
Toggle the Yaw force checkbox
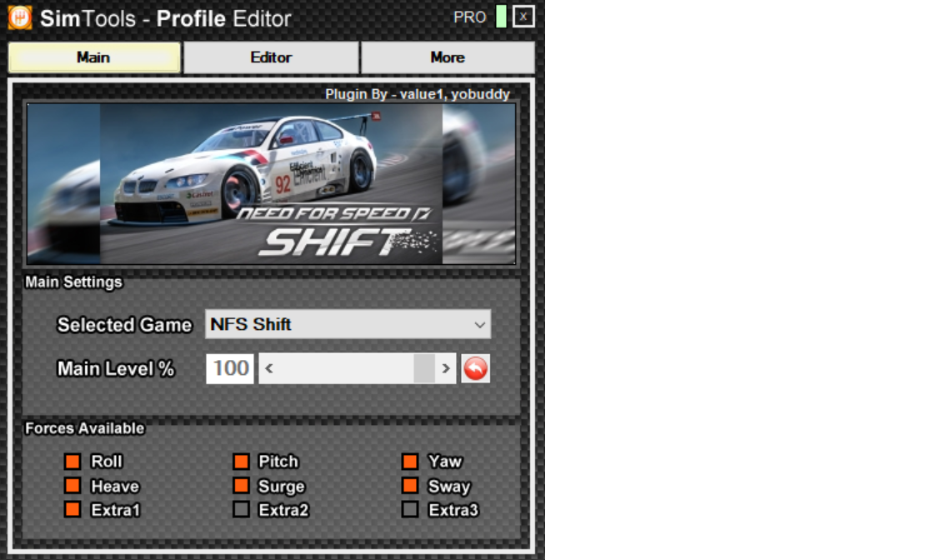click(x=410, y=462)
